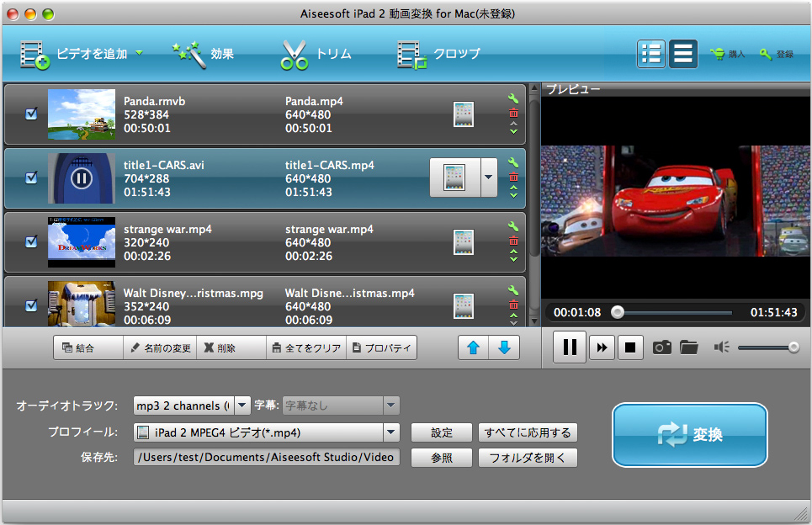Screen dimensions: 812x525
Task: Stop the preview playback
Action: 630,347
